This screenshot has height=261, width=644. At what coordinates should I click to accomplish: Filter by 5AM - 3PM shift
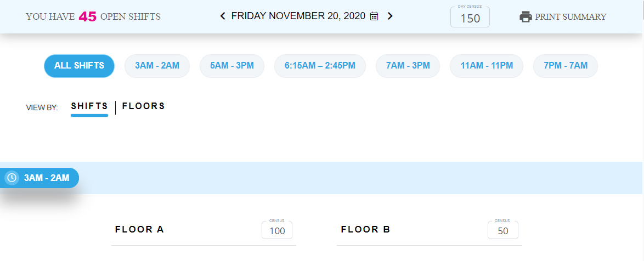[x=231, y=66]
